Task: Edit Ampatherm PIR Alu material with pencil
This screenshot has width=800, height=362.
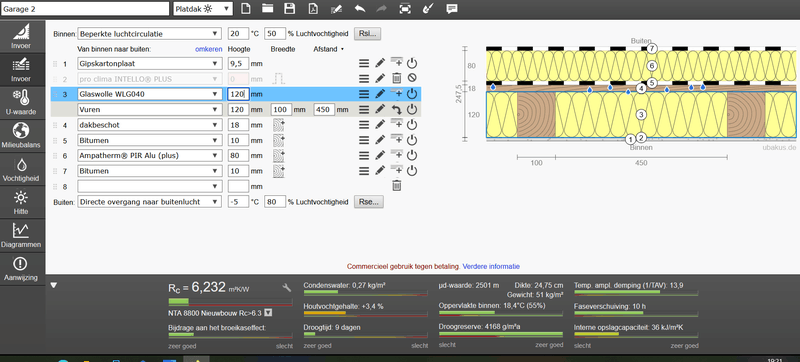Action: pos(380,156)
